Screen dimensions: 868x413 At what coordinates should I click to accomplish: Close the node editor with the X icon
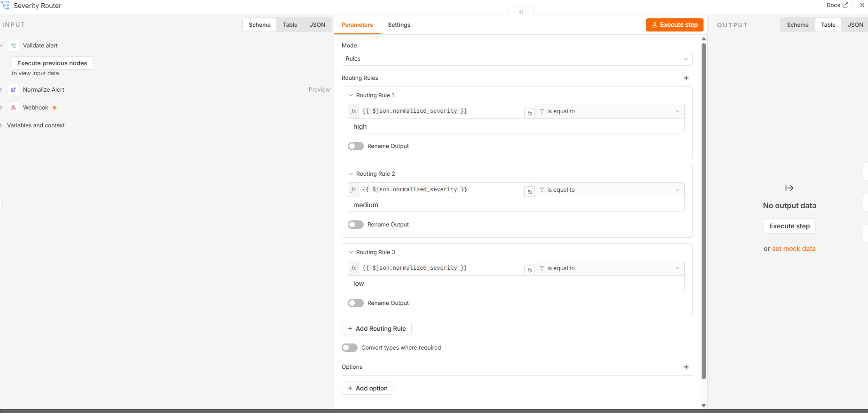pyautogui.click(x=862, y=5)
